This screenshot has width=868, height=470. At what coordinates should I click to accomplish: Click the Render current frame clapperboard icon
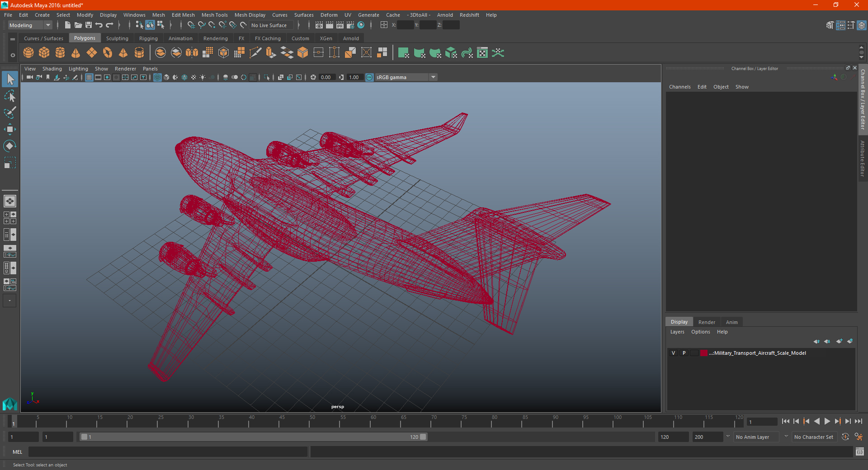(x=330, y=25)
